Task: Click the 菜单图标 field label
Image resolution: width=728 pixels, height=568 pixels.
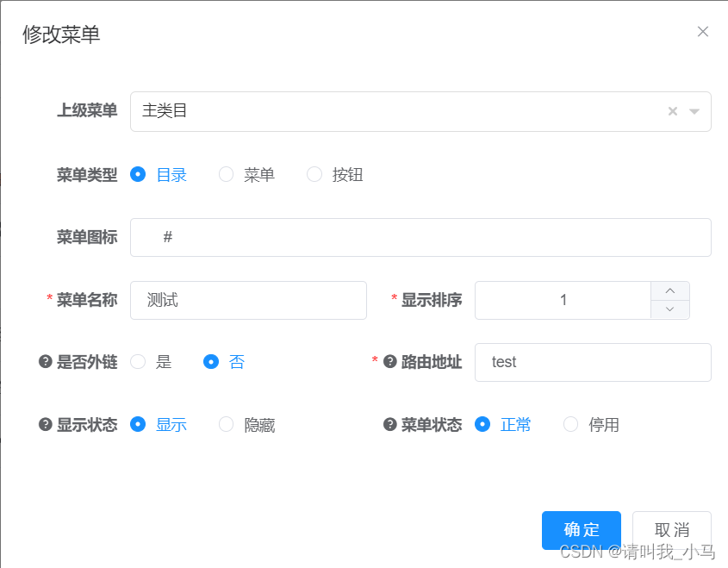Action: tap(87, 237)
